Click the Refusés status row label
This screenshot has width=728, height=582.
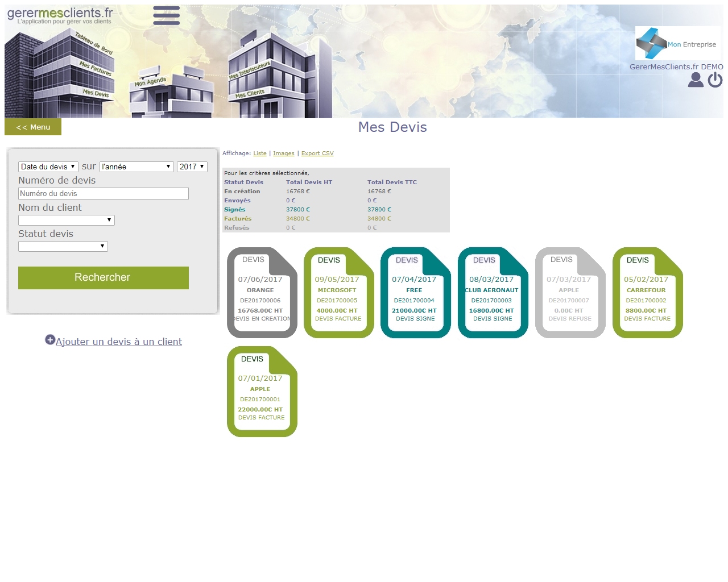coord(237,228)
